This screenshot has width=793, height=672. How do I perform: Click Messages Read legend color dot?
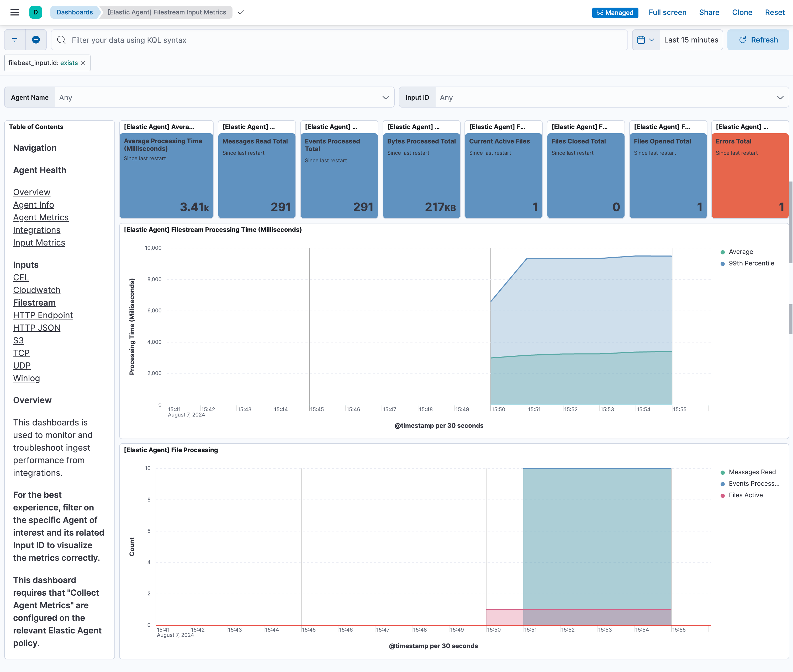[722, 472]
